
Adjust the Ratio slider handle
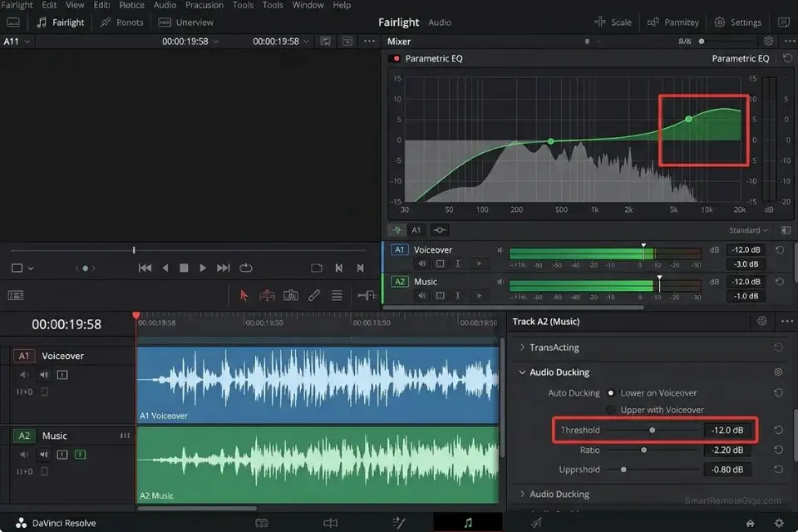[x=643, y=450]
